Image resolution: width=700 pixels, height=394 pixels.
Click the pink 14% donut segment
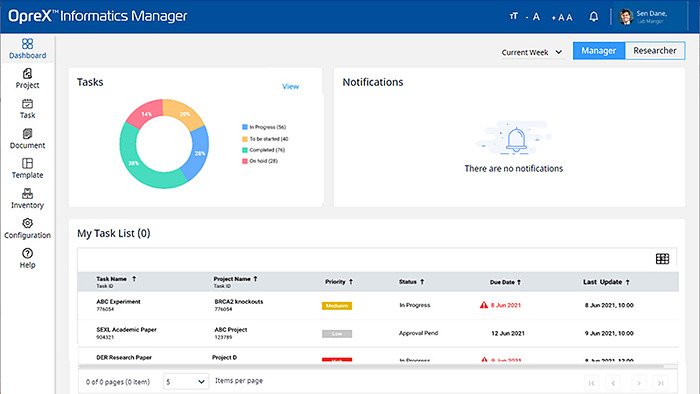[147, 114]
